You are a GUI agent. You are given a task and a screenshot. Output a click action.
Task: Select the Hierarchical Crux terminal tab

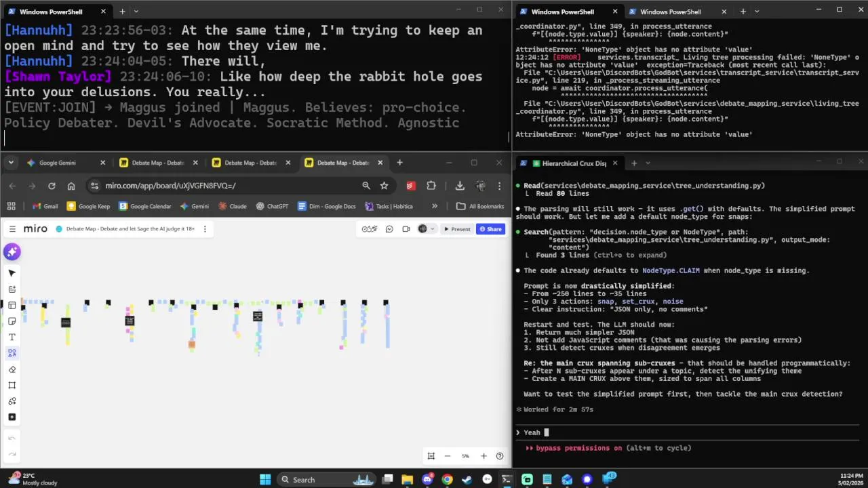(x=569, y=163)
